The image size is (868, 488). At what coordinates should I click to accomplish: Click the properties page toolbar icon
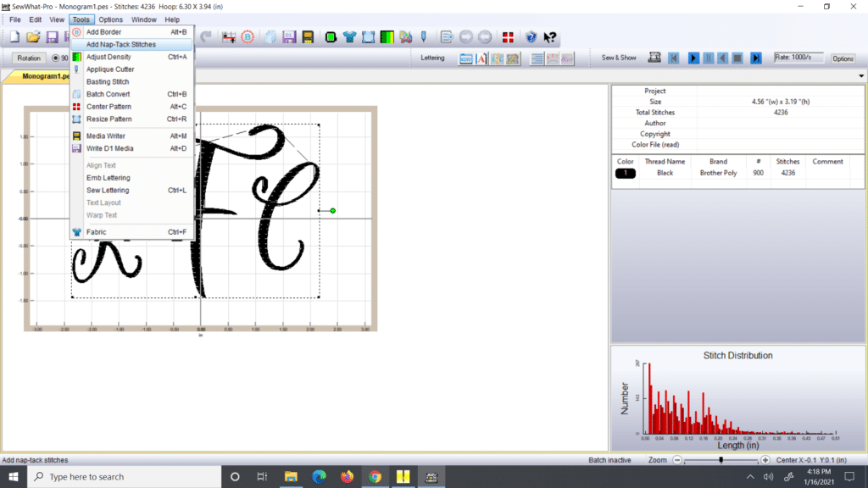447,37
